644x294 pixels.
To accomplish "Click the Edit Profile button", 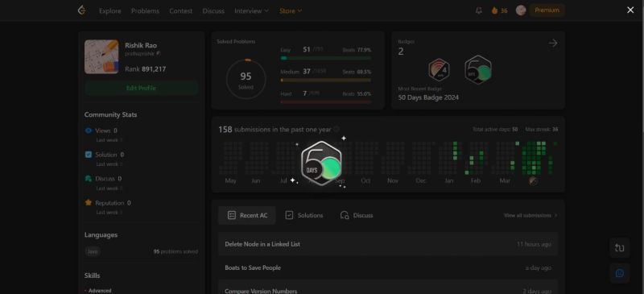I will tap(142, 88).
